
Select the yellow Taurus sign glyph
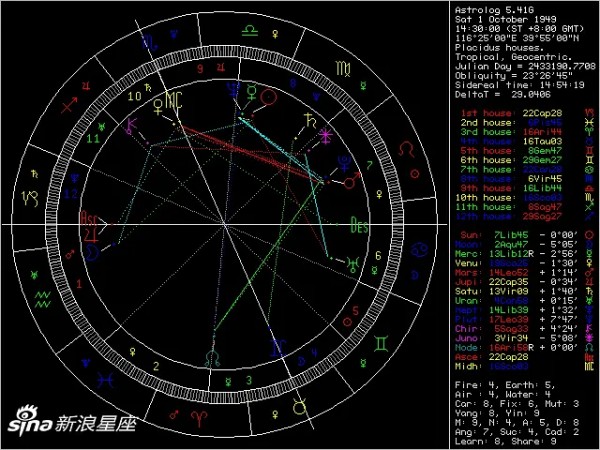coord(300,407)
